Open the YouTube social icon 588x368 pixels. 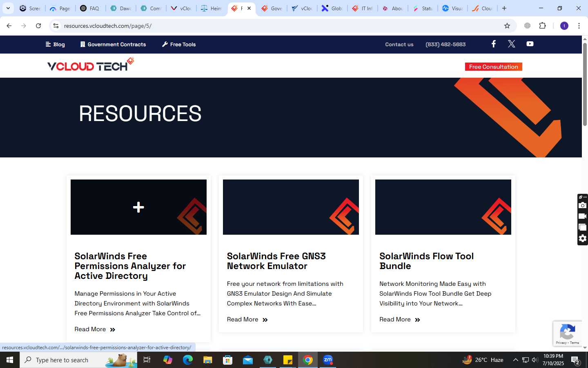coord(530,44)
